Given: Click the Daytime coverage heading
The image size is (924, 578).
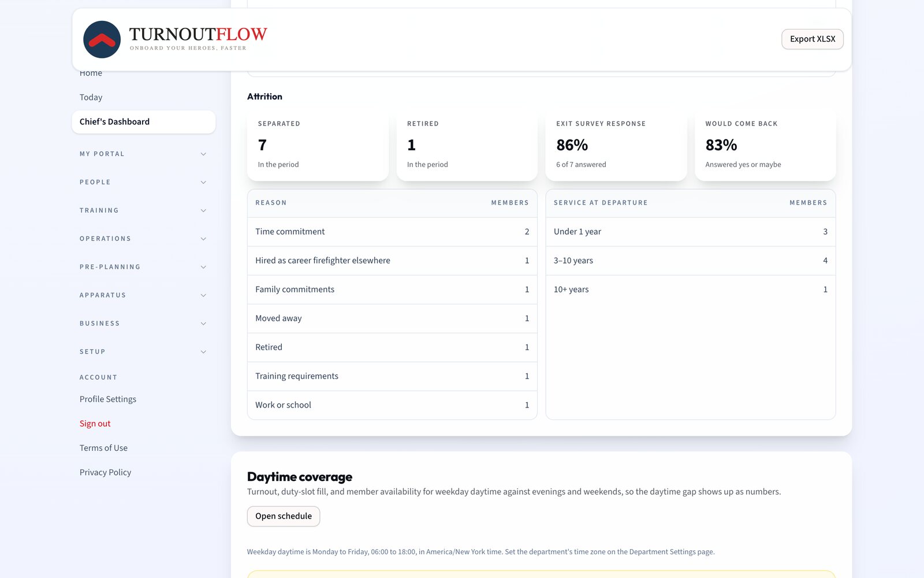Looking at the screenshot, I should (300, 477).
